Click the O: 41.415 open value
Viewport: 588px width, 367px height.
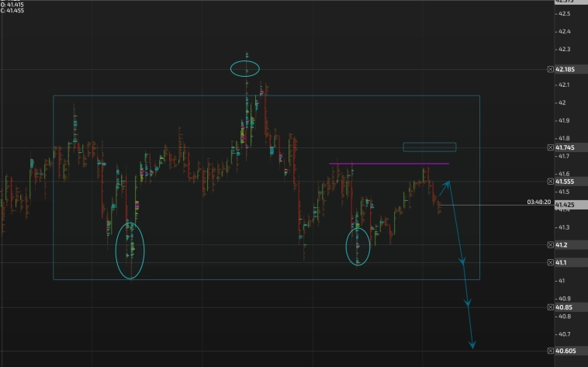click(x=12, y=5)
